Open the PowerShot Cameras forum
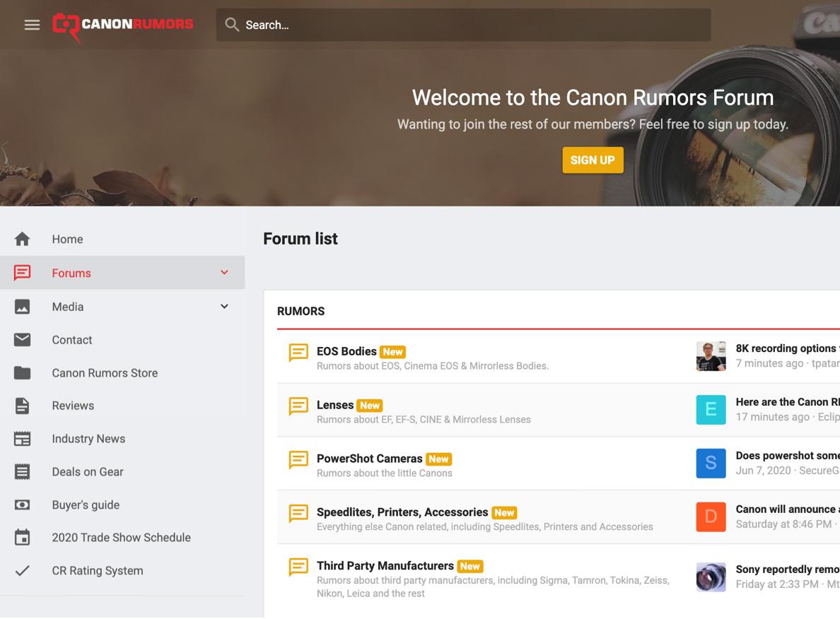This screenshot has width=840, height=619. point(369,459)
